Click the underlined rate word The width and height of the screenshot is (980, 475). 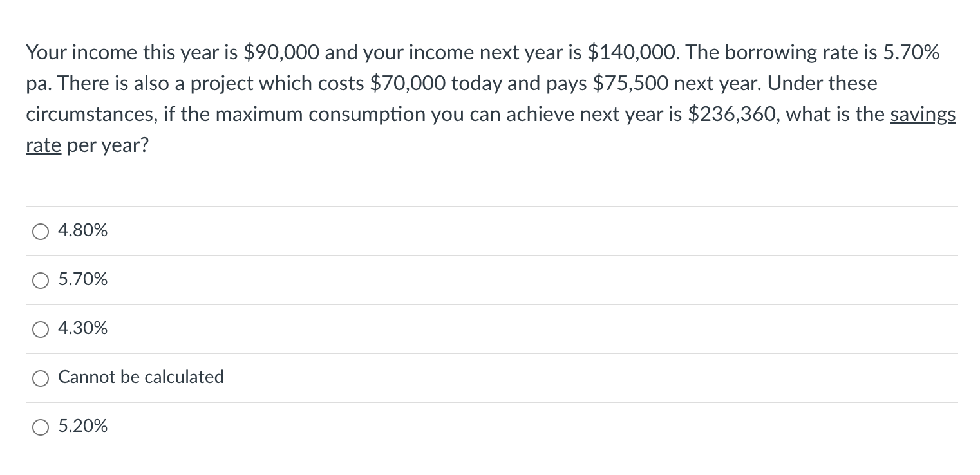click(x=42, y=145)
